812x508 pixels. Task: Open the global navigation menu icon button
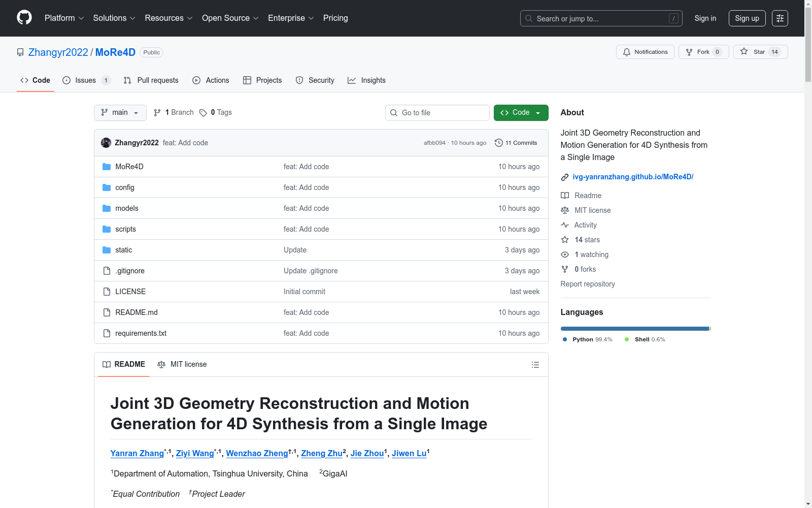(780, 18)
